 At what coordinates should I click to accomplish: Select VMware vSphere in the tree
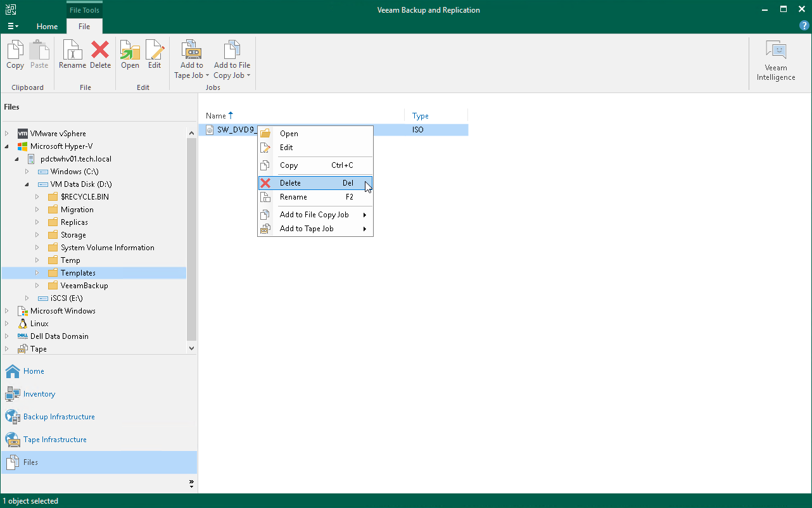click(58, 134)
